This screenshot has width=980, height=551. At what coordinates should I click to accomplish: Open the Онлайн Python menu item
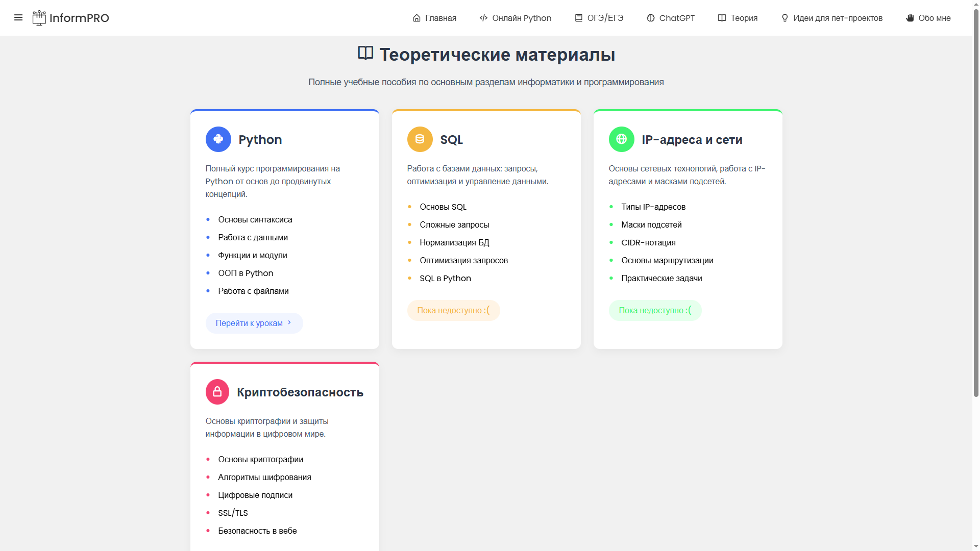(516, 18)
